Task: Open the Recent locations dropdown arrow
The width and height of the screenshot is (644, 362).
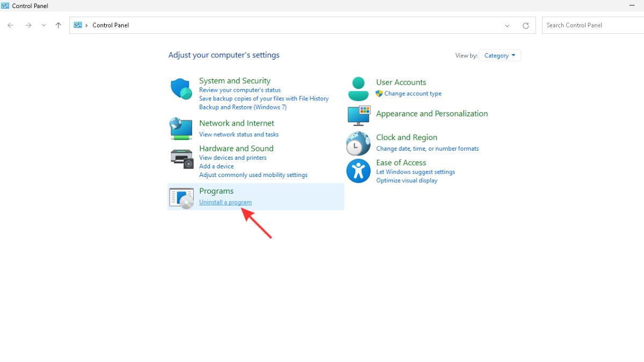Action: (43, 25)
